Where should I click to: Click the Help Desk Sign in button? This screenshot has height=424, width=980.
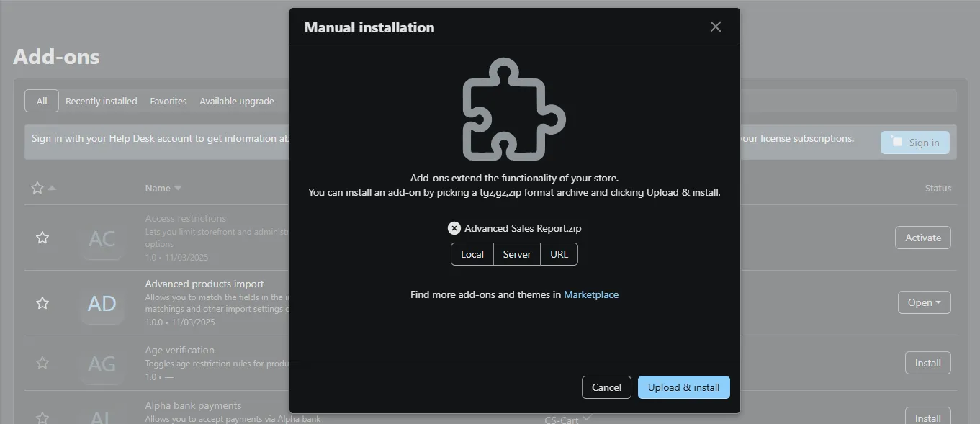915,143
